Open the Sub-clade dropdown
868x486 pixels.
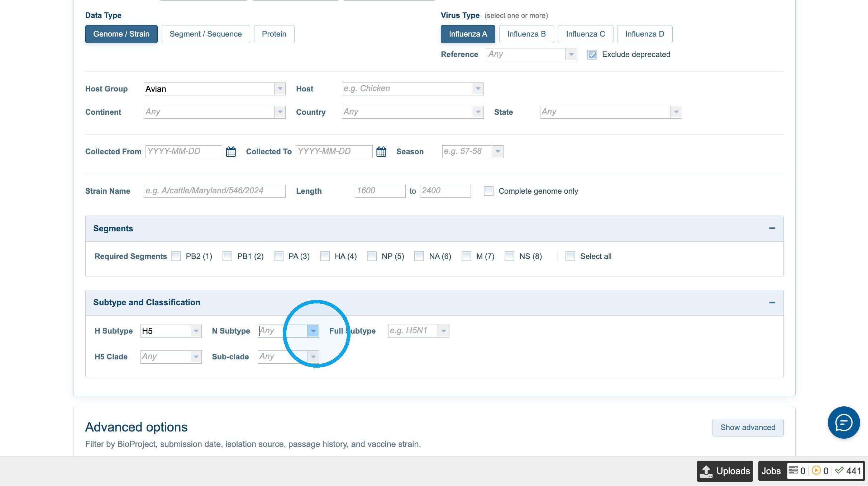click(x=313, y=357)
